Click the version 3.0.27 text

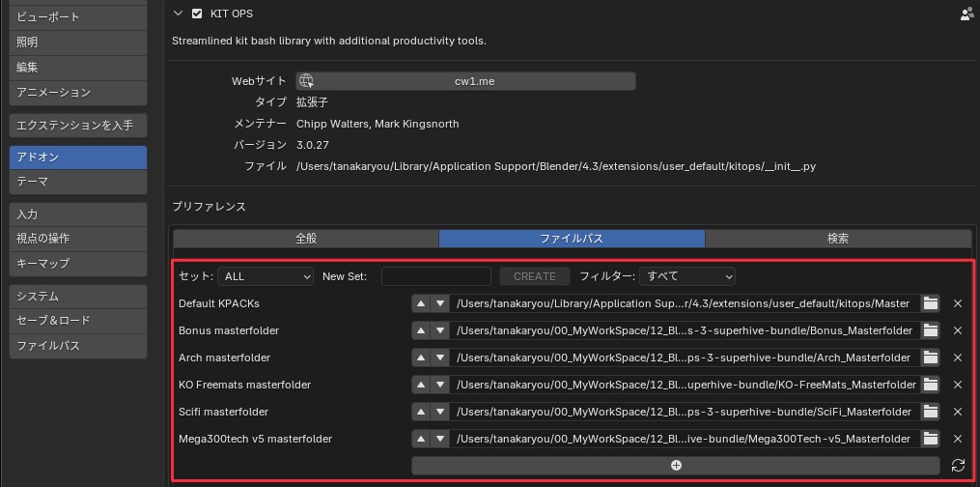[313, 145]
